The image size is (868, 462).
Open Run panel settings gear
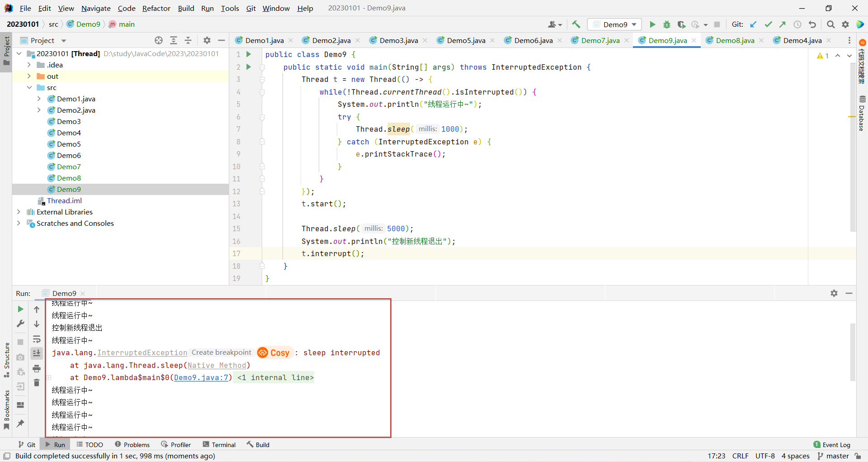[834, 293]
